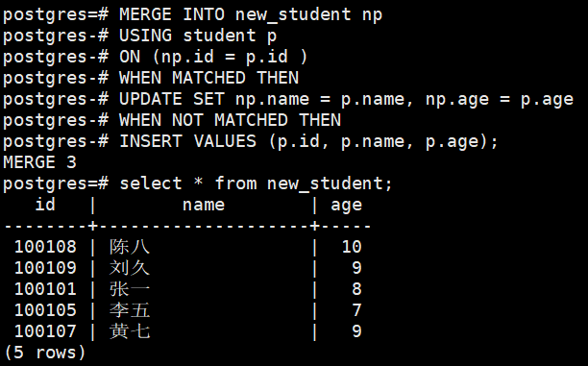The image size is (588, 366).
Task: Click the id column header
Action: [45, 205]
